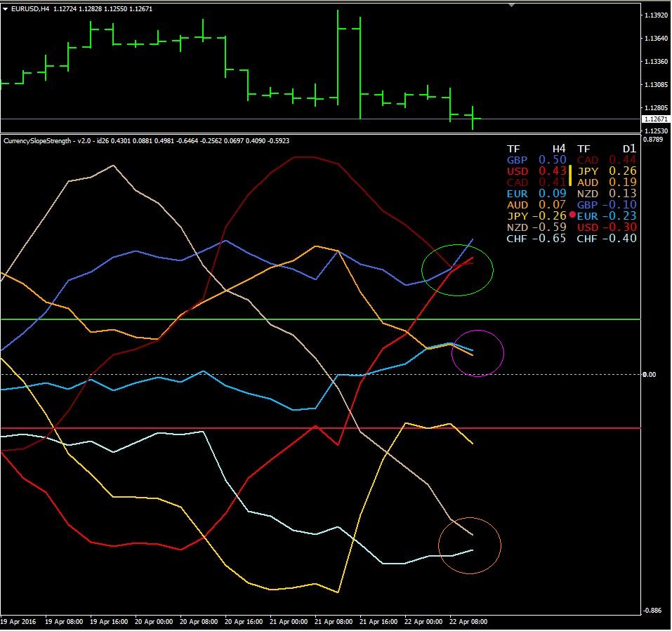
Task: Click the 20 Apr 16:00 time label
Action: 244,622
